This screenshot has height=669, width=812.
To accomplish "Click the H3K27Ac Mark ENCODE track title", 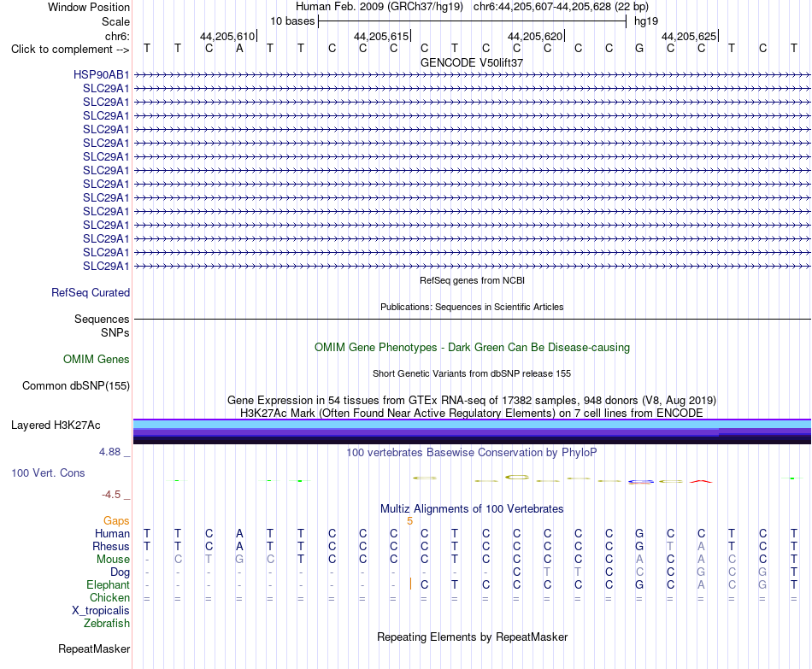I will point(472,414).
